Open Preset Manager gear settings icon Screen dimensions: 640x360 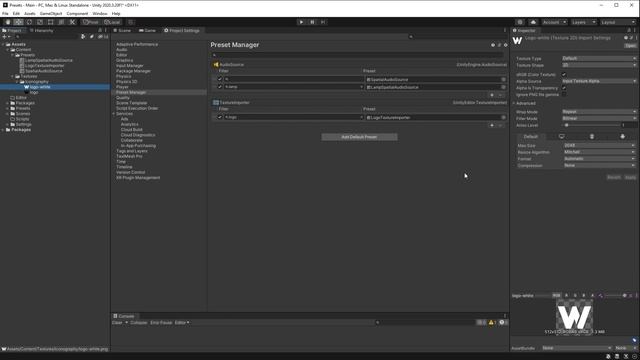coord(505,45)
